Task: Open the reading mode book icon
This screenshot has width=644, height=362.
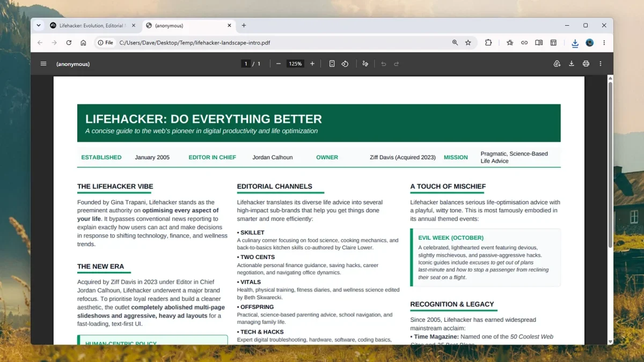Action: click(x=539, y=42)
